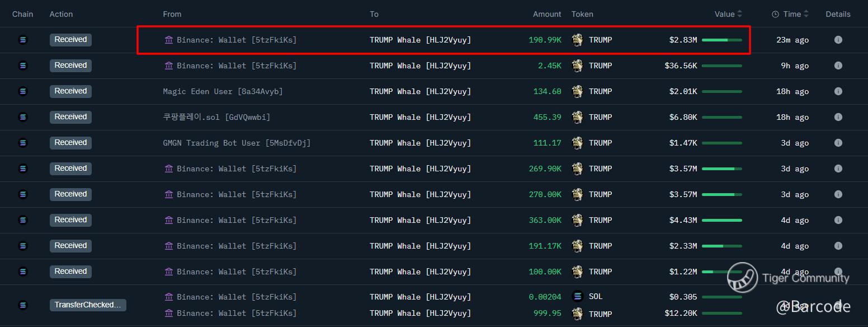
Task: Sort by the Time column arrows
Action: click(806, 14)
